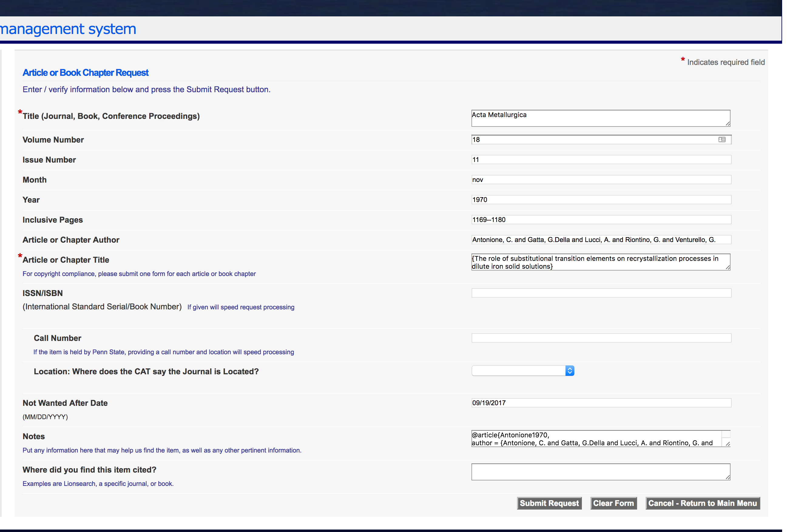Screen dimensions: 790x532
Task: Click the Submit Request button
Action: click(549, 503)
